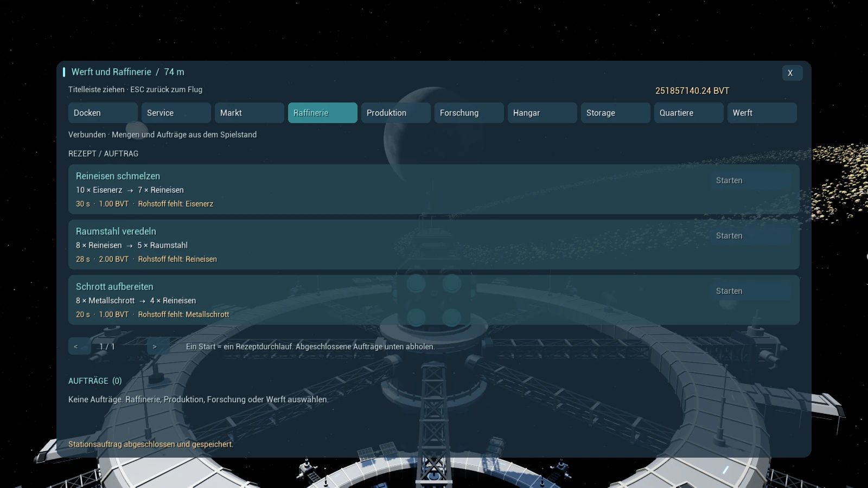The height and width of the screenshot is (488, 868).
Task: Select the Raffinerie tab
Action: 323,113
